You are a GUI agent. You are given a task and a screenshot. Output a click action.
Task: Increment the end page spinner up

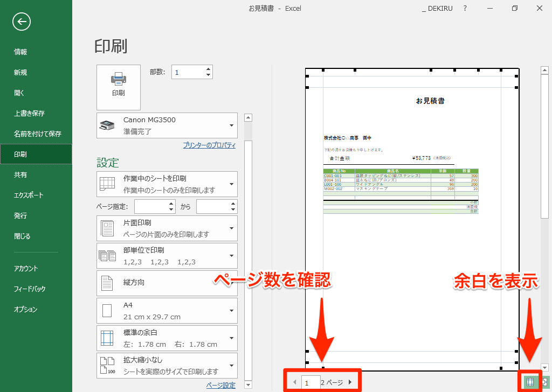coord(233,204)
